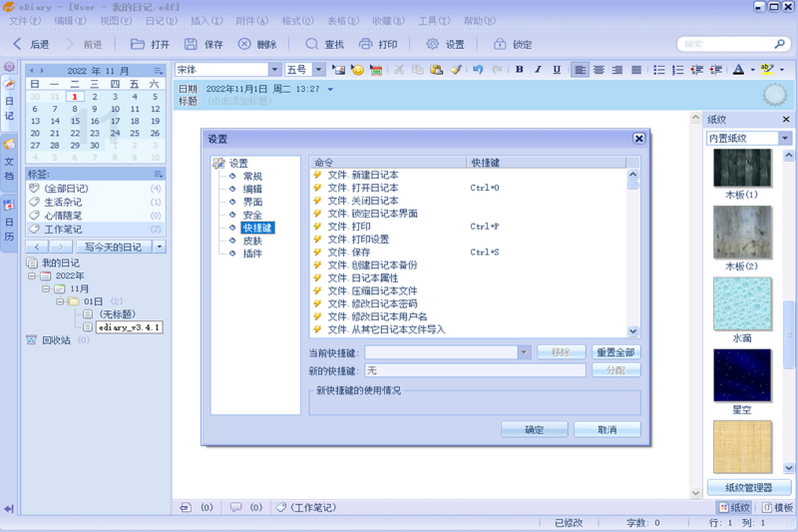
Task: Collapse the 2022年 tree node
Action: [33, 275]
